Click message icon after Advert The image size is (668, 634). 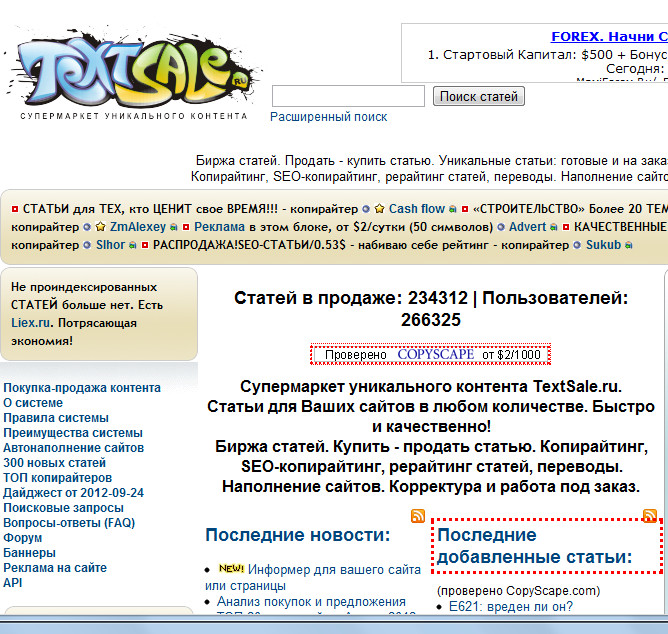(x=553, y=227)
